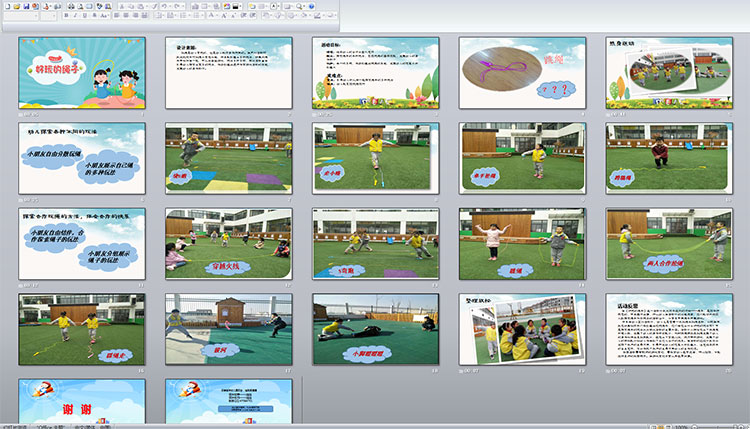Click the zoom slider in status bar
750x429 pixels.
(x=717, y=427)
